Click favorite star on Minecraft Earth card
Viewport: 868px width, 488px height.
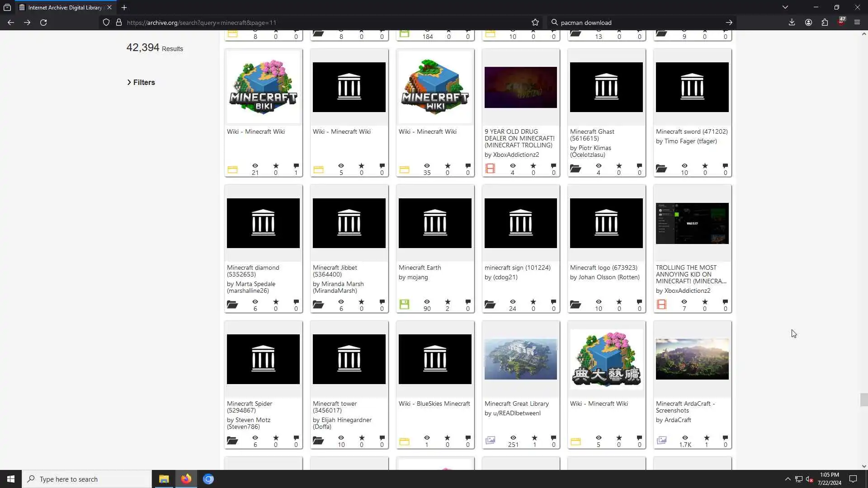point(448,302)
